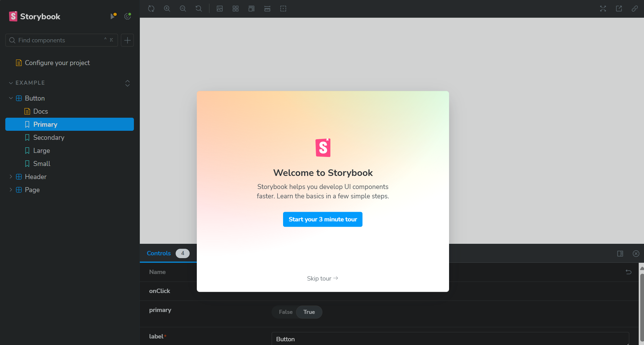Toggle the grid overlay tool

236,9
